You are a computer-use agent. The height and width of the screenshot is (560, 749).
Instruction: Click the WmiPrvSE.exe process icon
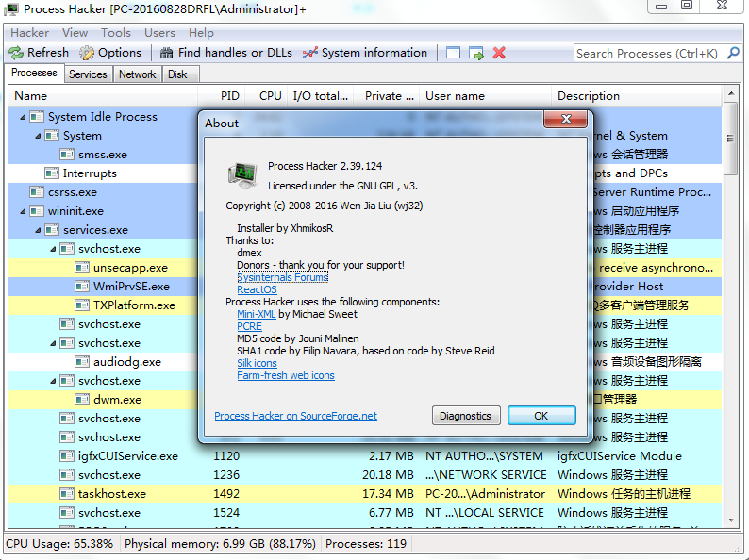pos(82,287)
